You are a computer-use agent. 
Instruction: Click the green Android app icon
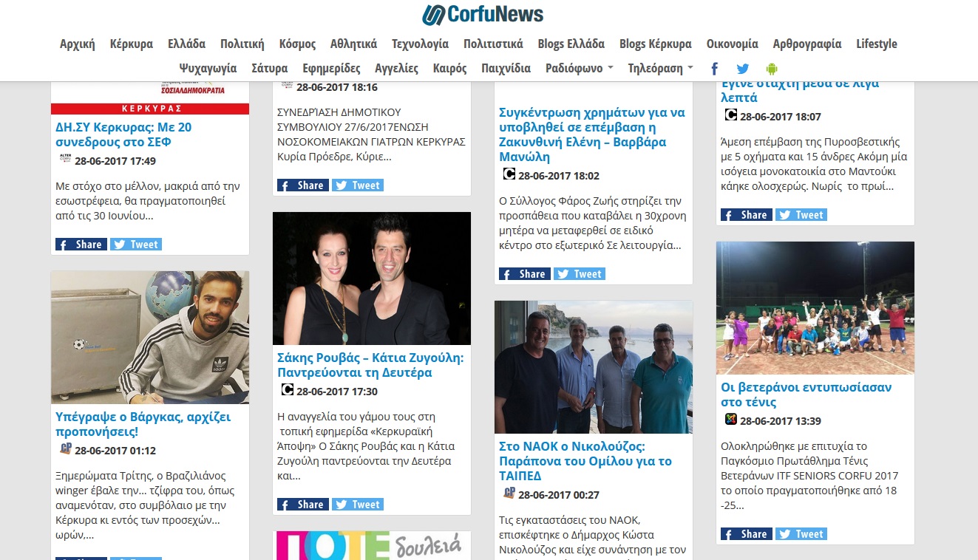point(772,69)
